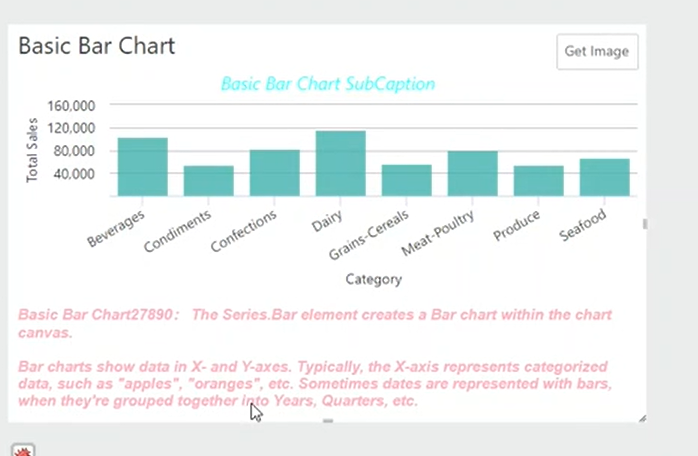This screenshot has width=698, height=456.
Task: Select the Meat-Poultry bar
Action: point(473,174)
